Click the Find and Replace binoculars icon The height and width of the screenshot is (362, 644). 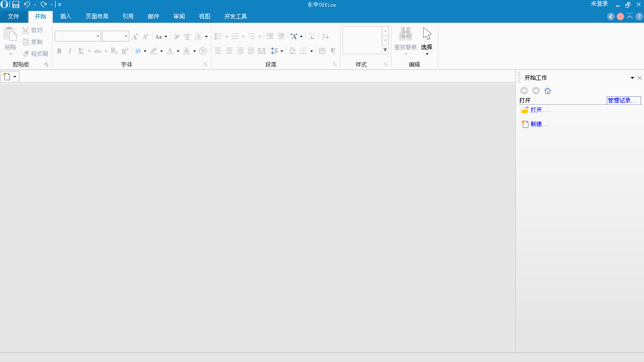click(406, 34)
